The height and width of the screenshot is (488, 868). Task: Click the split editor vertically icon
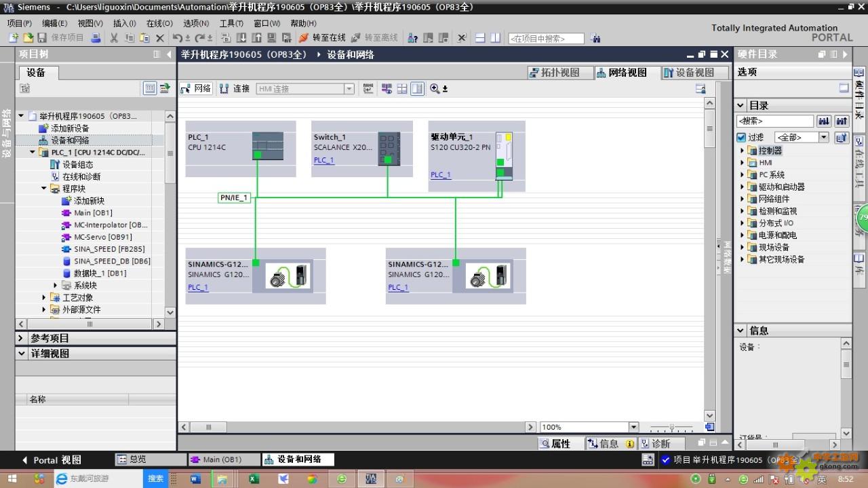pyautogui.click(x=495, y=38)
